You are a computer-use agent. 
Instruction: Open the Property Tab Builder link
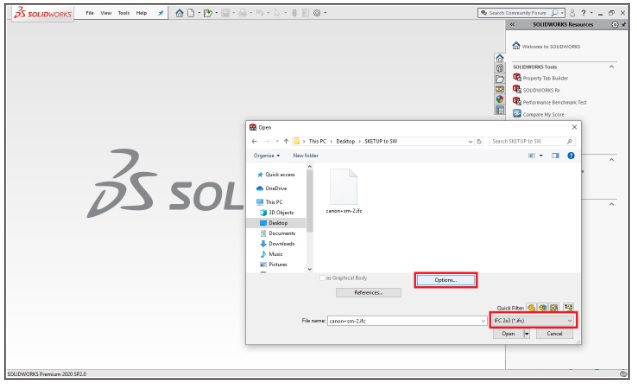(545, 78)
